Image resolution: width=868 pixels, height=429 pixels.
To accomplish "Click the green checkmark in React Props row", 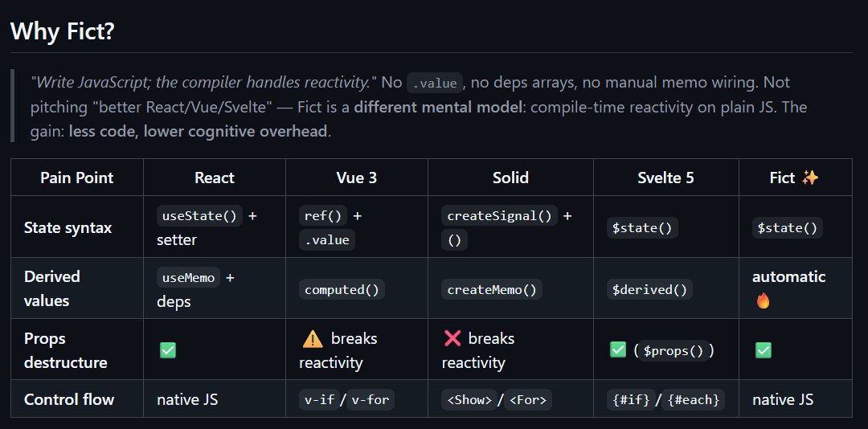I will coord(168,349).
